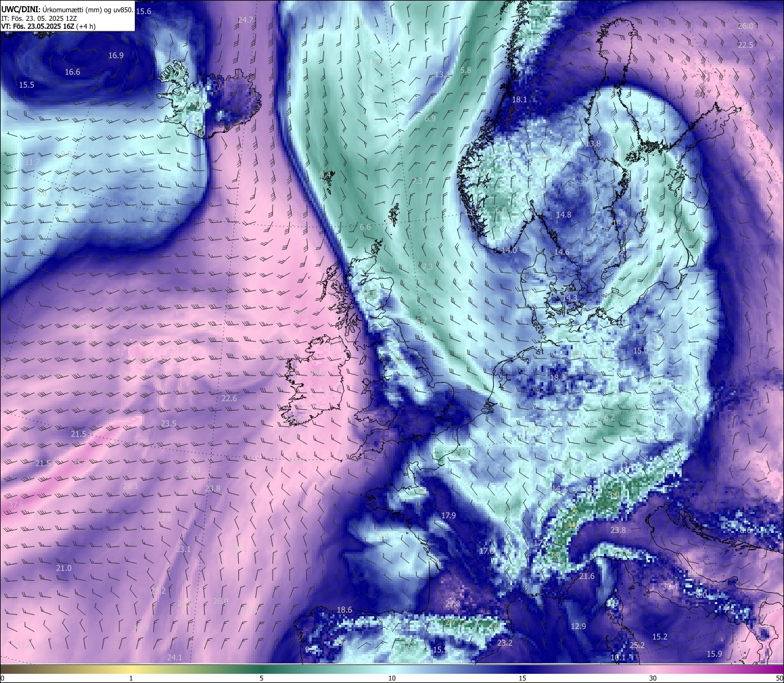Click the map value 10.1 over the sea
The height and width of the screenshot is (683, 784).
point(618,658)
